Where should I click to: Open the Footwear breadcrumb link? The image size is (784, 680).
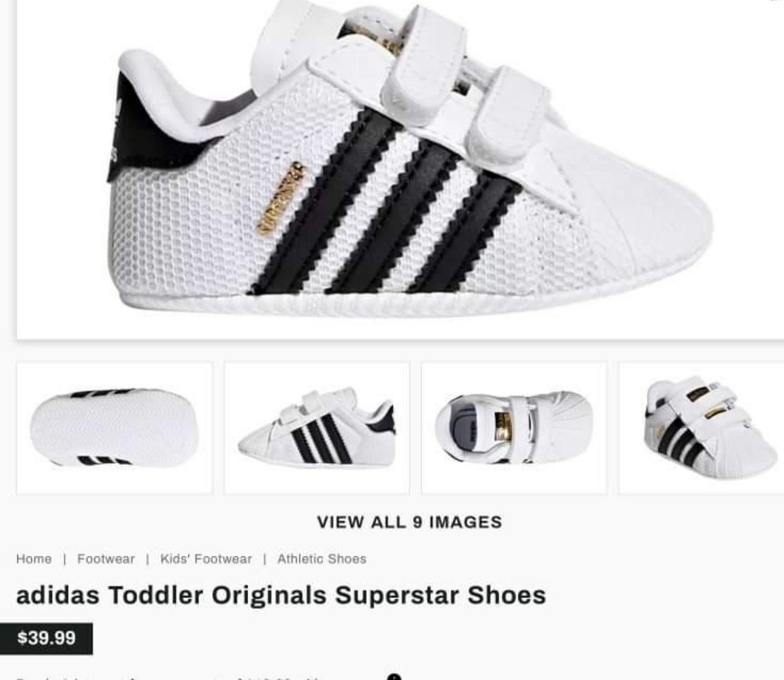[x=106, y=559]
